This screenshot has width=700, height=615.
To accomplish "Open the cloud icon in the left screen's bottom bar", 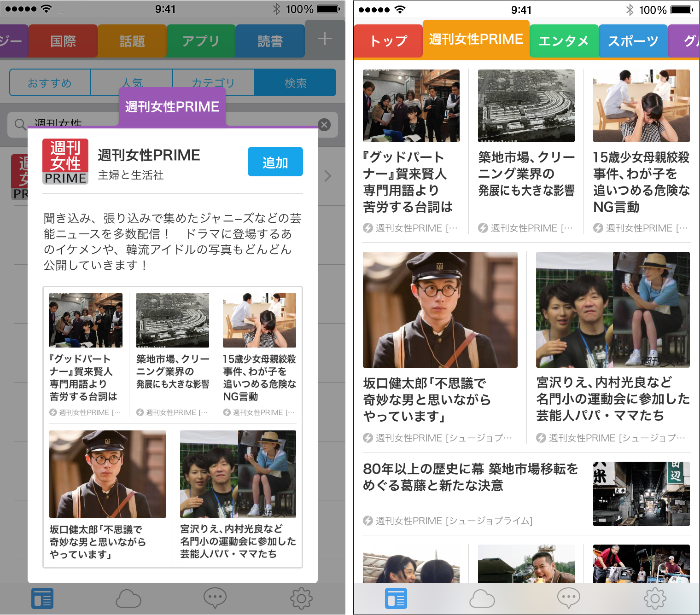I will [128, 598].
